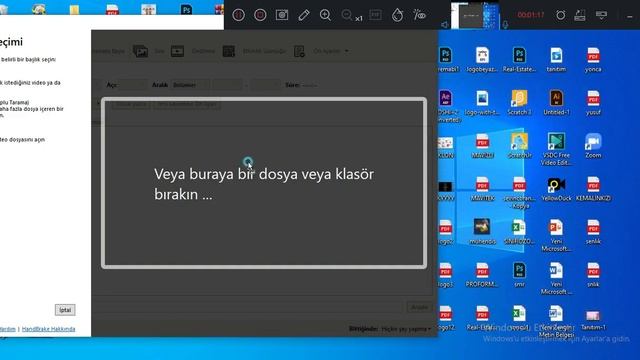Open the Aralık Bölümler dropdown
Screen dimensions: 640x360
click(x=191, y=85)
